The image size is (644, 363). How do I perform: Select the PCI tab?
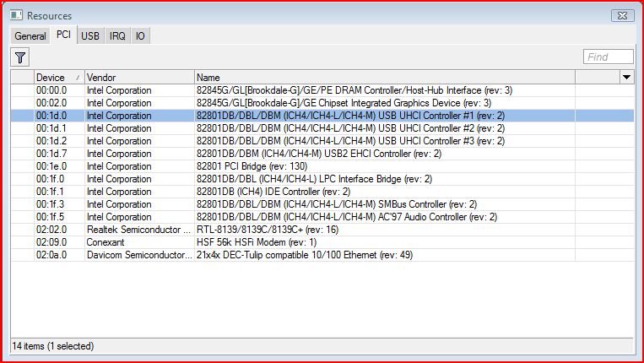[63, 35]
